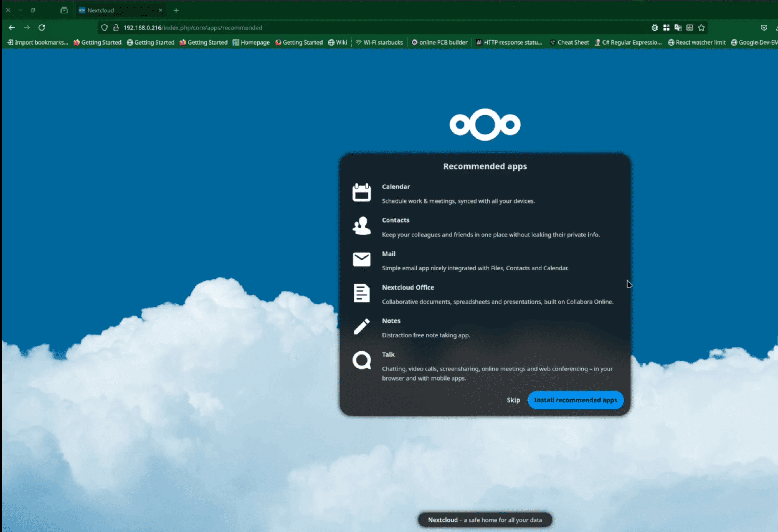Click the Nextcloud Office title text
The image size is (778, 532).
[x=408, y=288]
